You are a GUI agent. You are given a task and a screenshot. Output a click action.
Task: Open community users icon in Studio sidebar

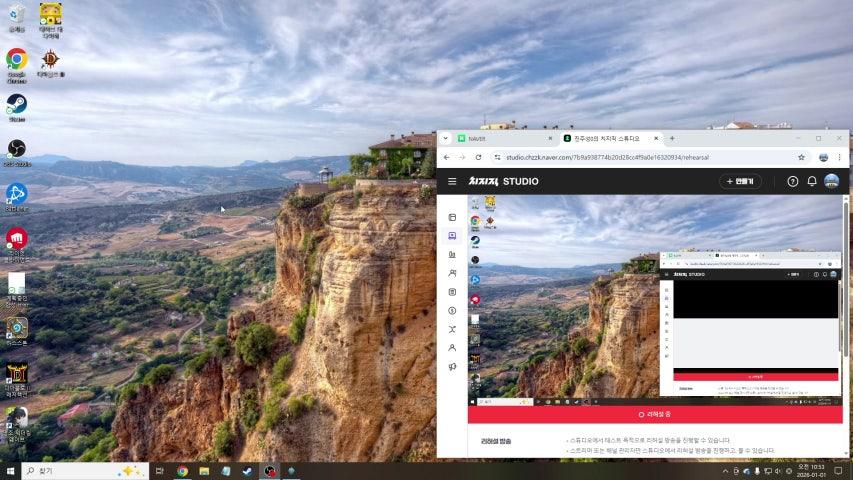click(452, 273)
